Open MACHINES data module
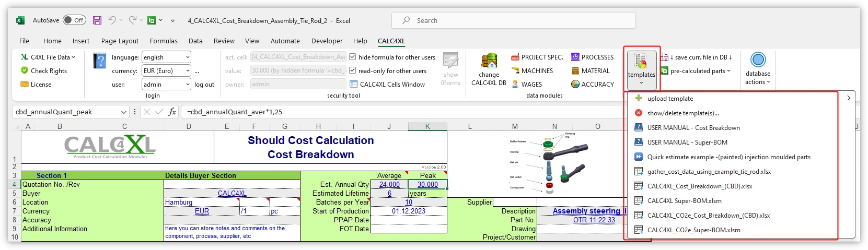The height and width of the screenshot is (250, 868). tap(531, 70)
